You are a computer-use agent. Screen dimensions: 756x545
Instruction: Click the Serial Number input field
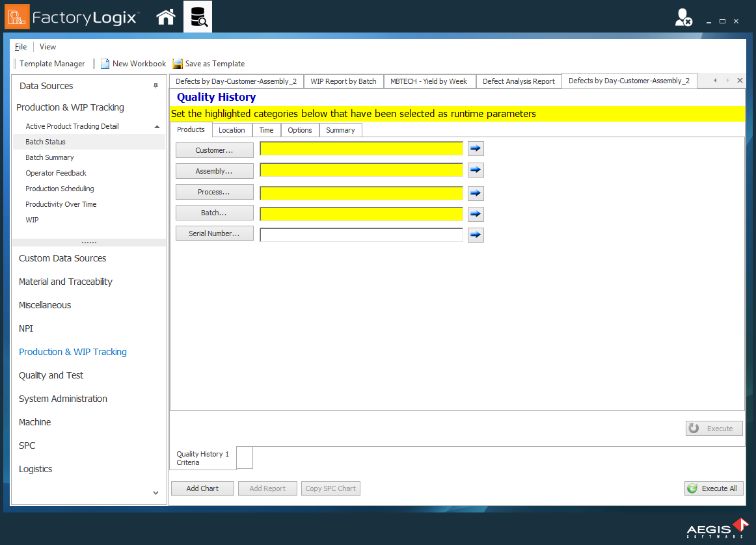361,235
